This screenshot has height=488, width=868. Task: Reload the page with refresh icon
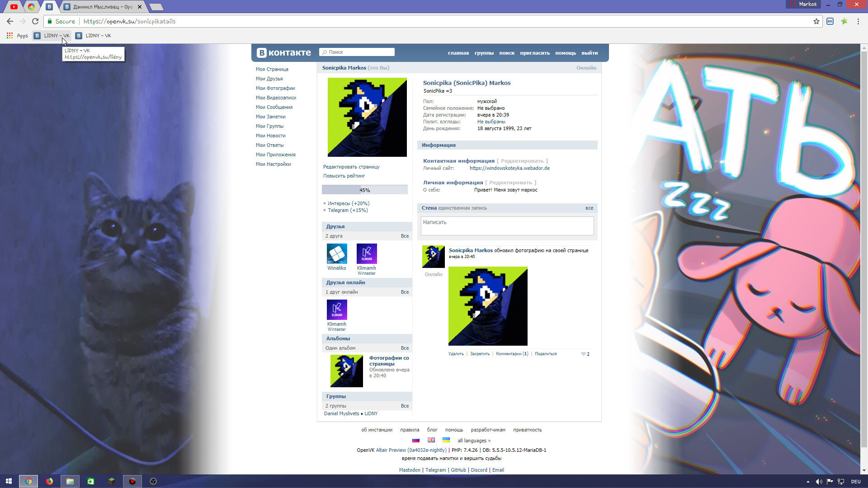tap(35, 21)
